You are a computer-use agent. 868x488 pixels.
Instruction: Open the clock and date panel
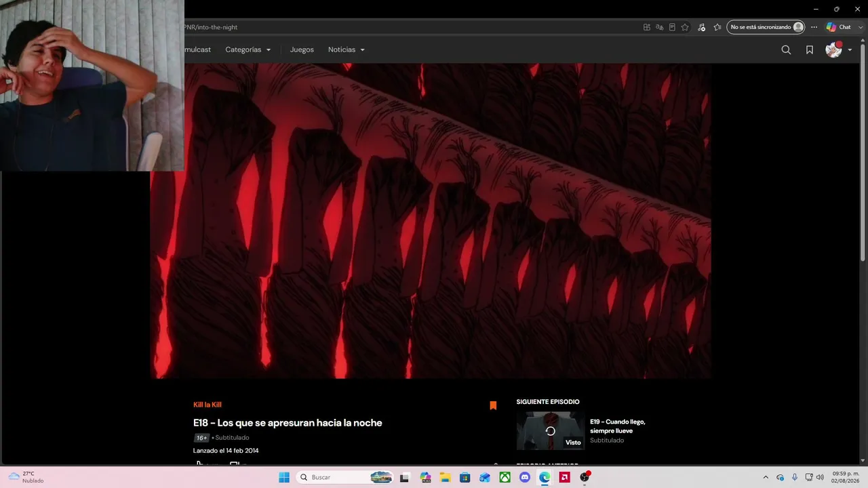845,477
